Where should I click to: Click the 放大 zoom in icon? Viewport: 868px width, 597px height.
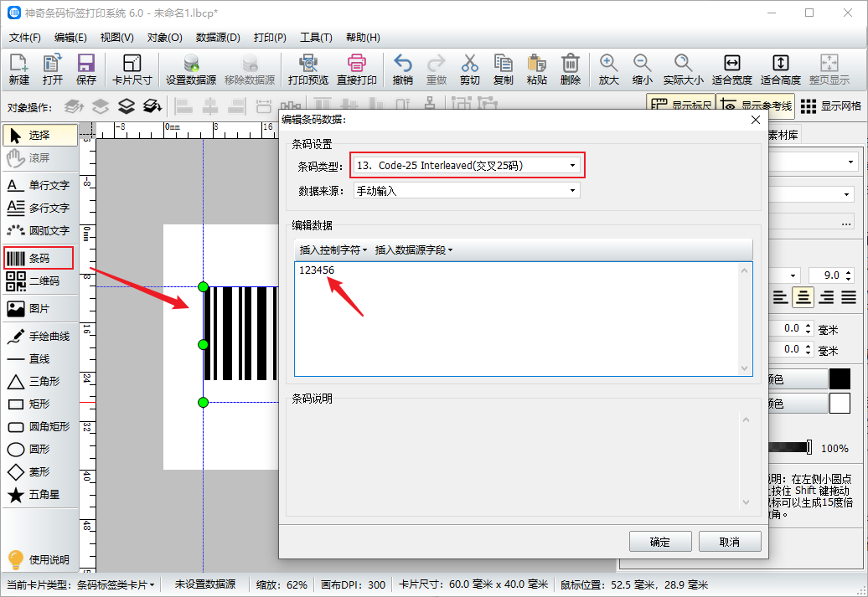point(608,69)
